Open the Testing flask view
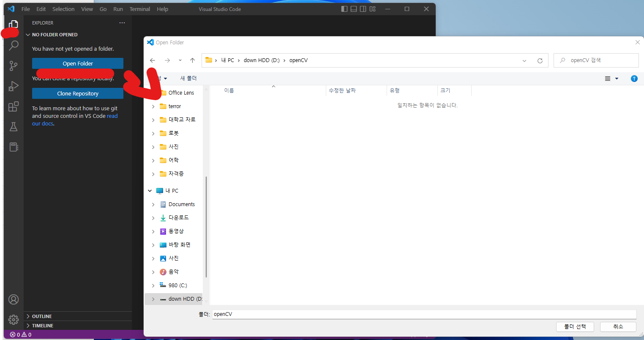Viewport: 644px width, 340px height. pyautogui.click(x=14, y=127)
